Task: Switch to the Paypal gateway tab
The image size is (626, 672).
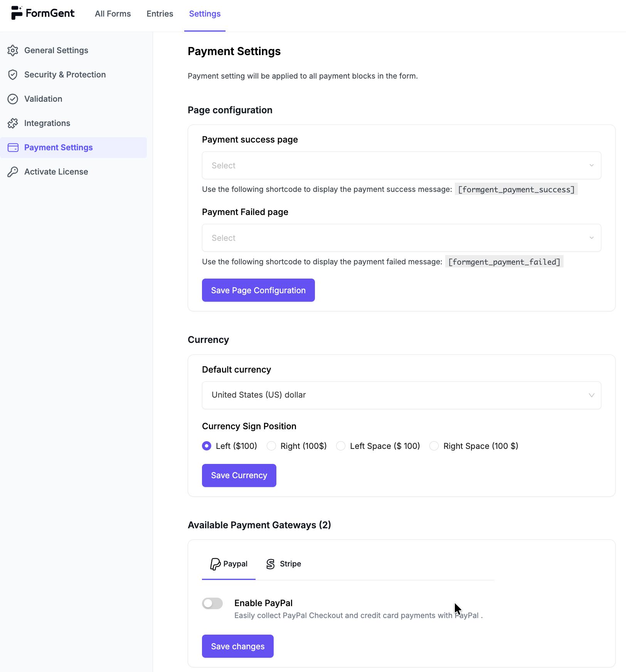Action: [x=229, y=564]
